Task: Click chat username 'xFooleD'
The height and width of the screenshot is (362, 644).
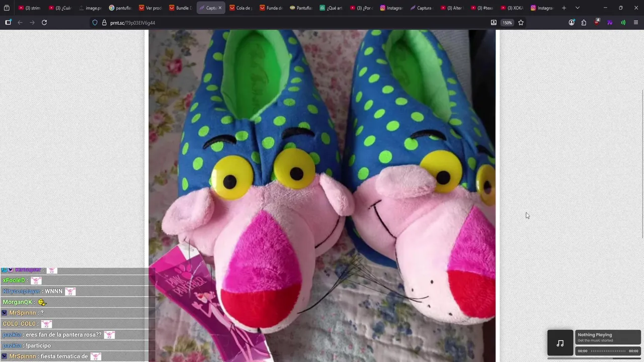Action: click(x=14, y=281)
